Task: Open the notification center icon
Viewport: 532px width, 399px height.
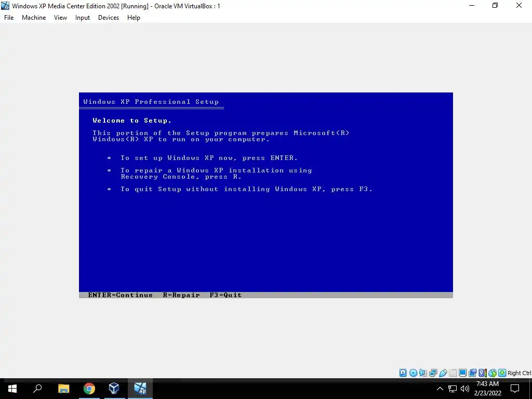Action: click(515, 389)
